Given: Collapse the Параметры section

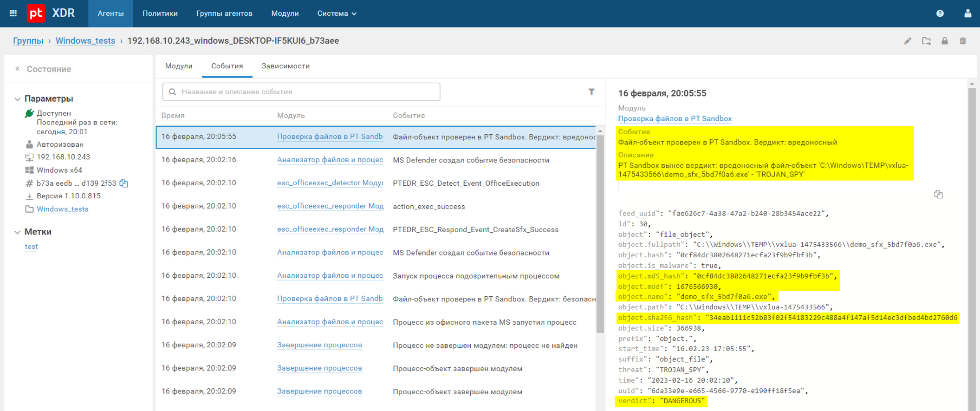Looking at the screenshot, I should (18, 99).
